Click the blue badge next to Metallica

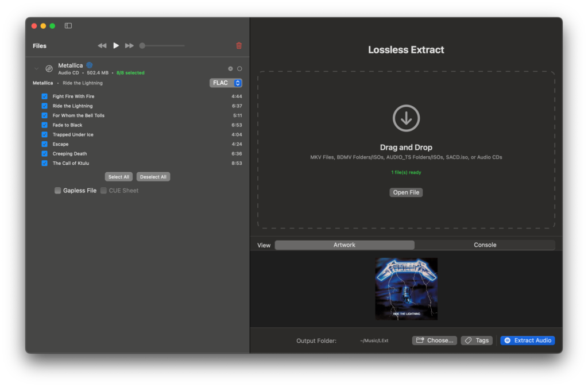(x=89, y=65)
